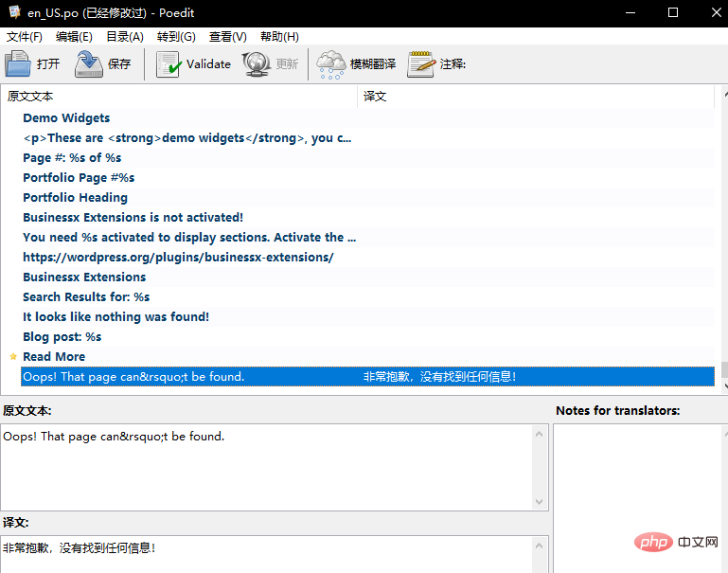Sort by the 译文 column header
This screenshot has height=573, width=728.
tap(536, 96)
